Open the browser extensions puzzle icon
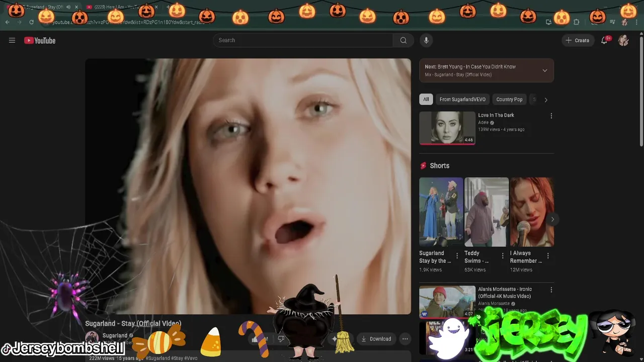Viewport: 644px width, 362px height. [x=577, y=22]
